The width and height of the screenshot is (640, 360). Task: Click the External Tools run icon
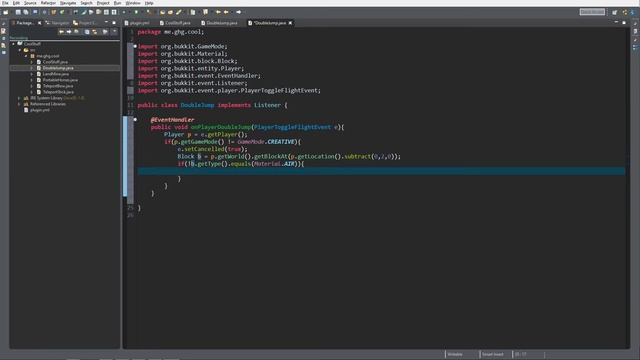pyautogui.click(x=149, y=12)
